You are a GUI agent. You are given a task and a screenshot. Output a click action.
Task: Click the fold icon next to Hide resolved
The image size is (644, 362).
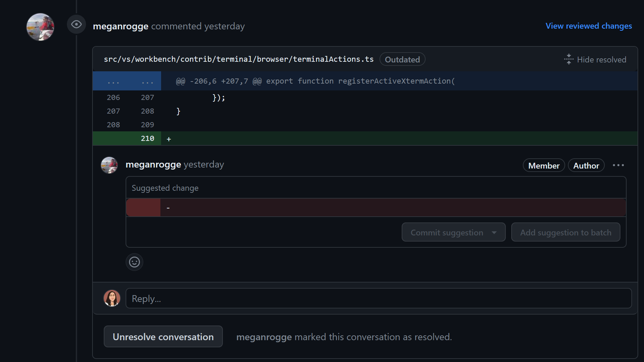coord(569,59)
